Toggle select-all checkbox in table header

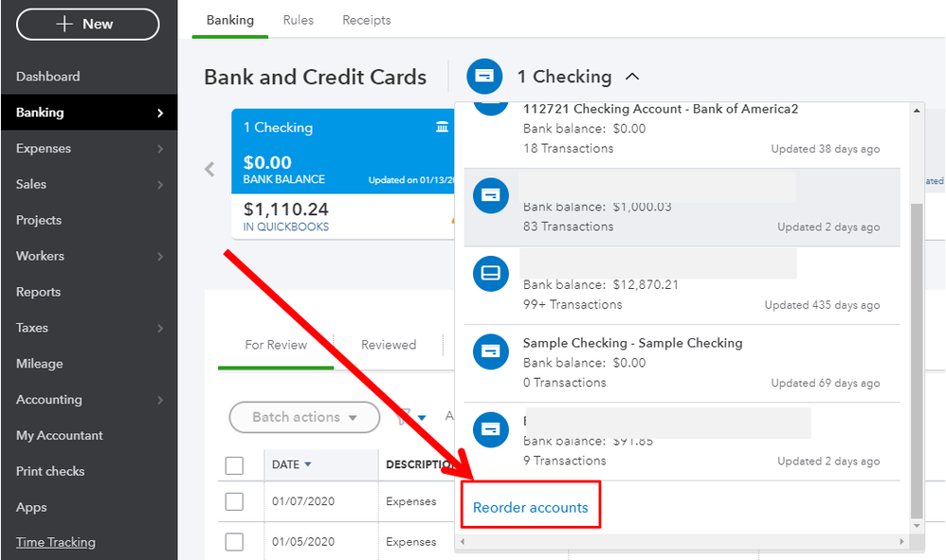(x=234, y=465)
